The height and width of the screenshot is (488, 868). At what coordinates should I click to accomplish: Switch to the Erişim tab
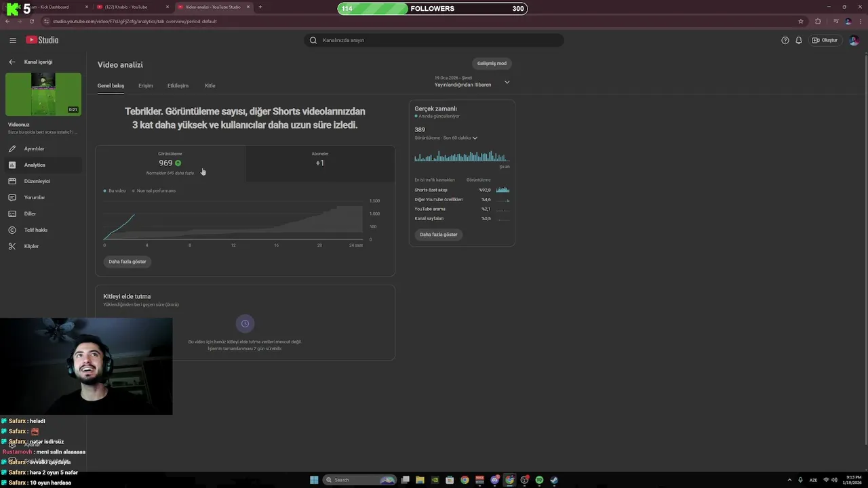pos(146,85)
